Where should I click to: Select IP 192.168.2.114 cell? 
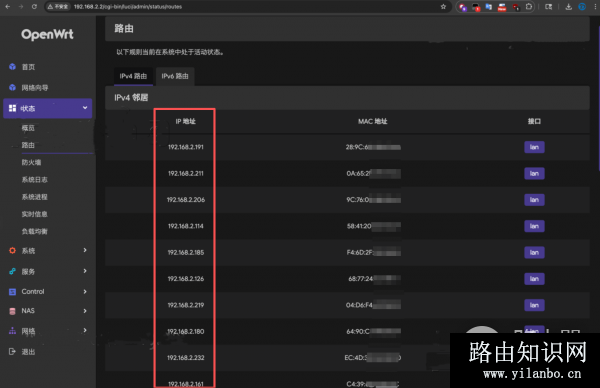click(x=186, y=226)
